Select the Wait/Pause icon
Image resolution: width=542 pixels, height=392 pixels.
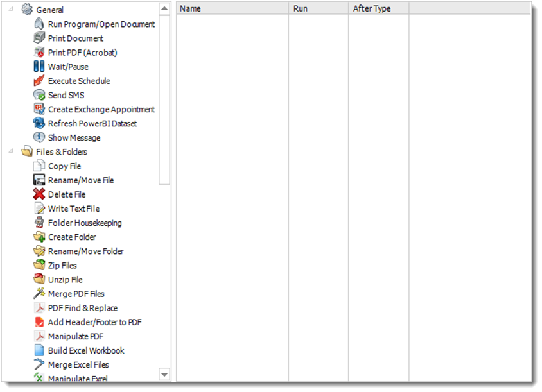[39, 67]
